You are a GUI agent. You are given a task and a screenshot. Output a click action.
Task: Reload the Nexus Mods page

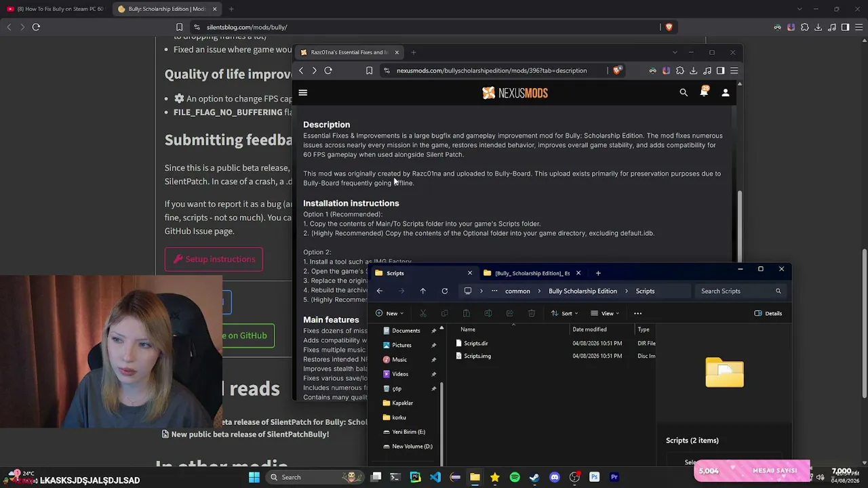tap(328, 70)
